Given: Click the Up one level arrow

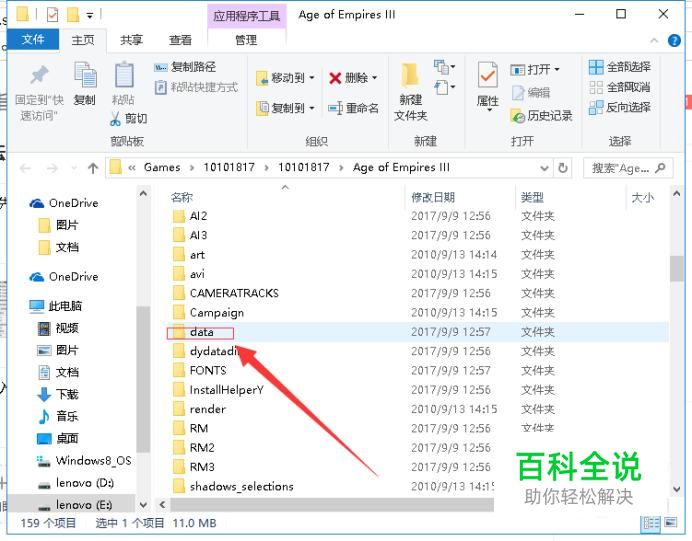Looking at the screenshot, I should coord(93,168).
